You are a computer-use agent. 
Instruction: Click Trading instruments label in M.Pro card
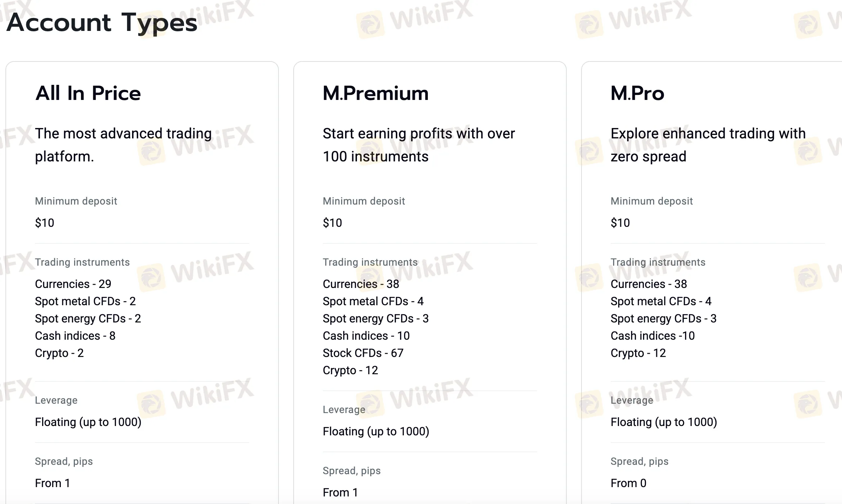(x=658, y=262)
